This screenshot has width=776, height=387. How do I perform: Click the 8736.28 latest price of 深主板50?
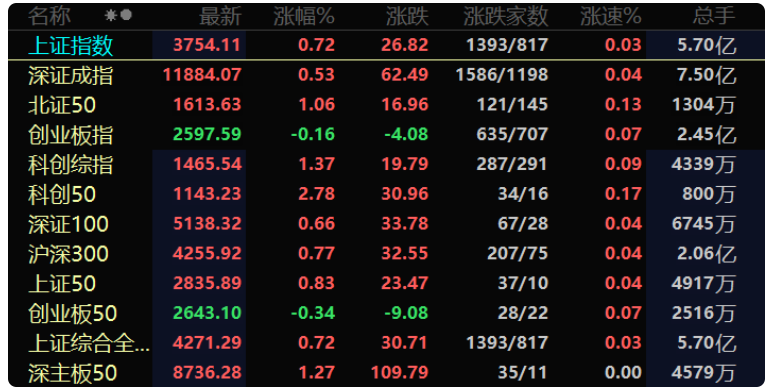pos(207,372)
